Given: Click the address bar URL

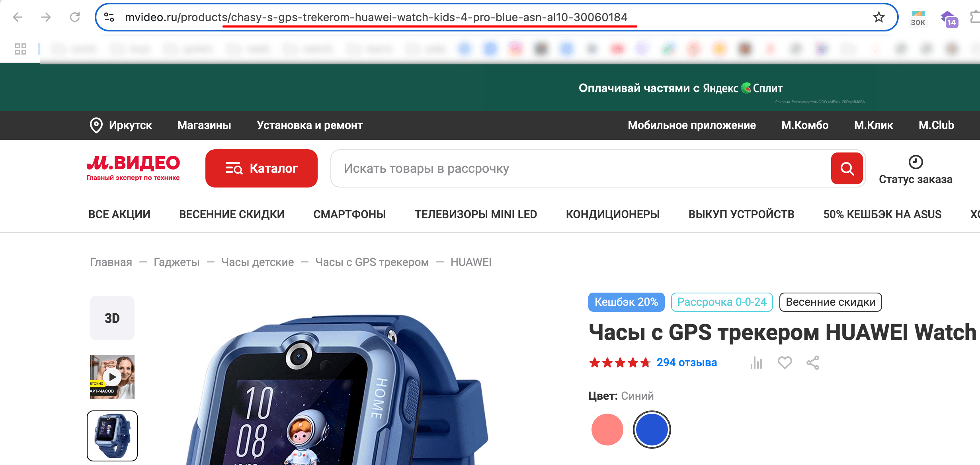Looking at the screenshot, I should click(x=376, y=17).
